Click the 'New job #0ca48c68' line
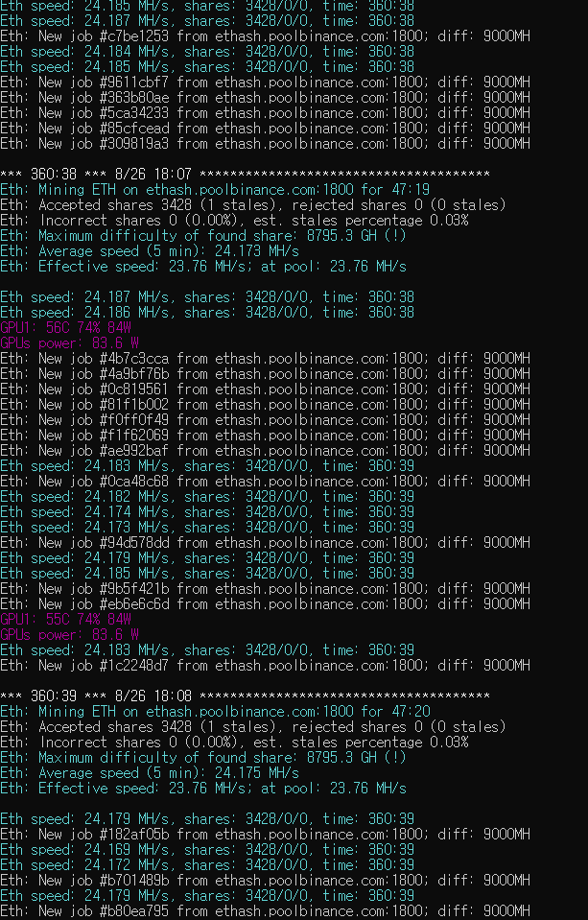 tap(266, 482)
